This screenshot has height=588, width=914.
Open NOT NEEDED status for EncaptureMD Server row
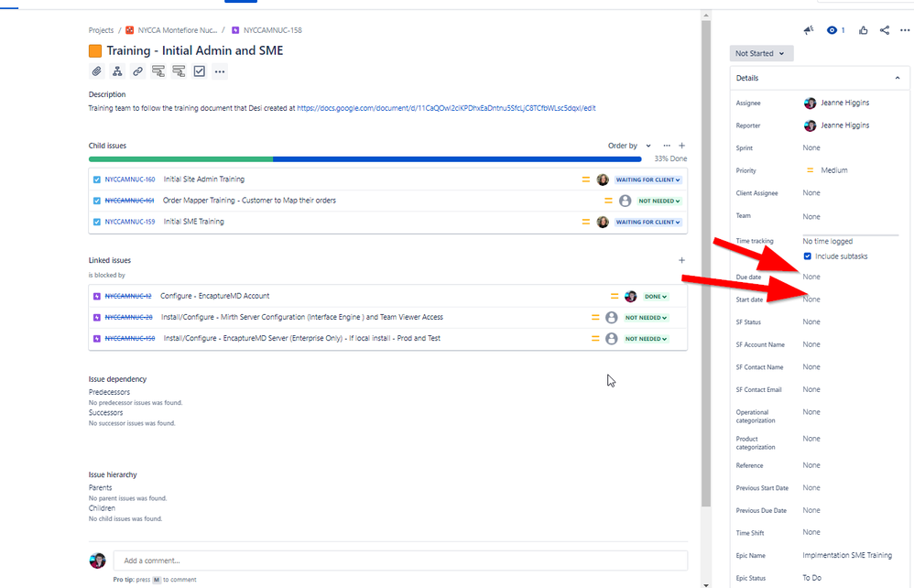pyautogui.click(x=646, y=339)
